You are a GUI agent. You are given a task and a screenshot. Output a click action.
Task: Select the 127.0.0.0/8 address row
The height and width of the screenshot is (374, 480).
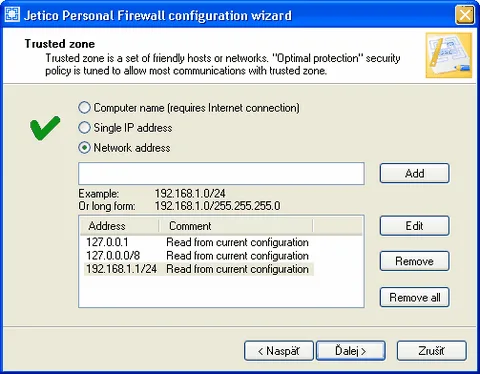tap(199, 256)
